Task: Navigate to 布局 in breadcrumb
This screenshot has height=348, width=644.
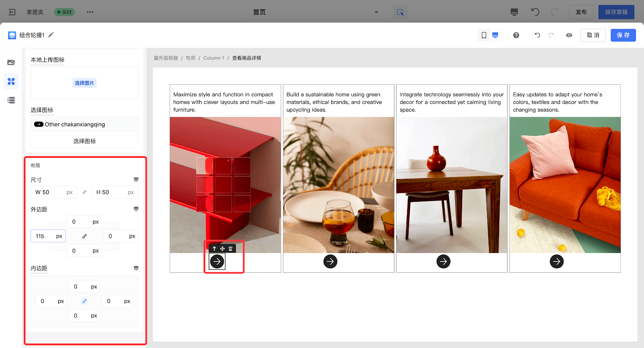Action: pyautogui.click(x=190, y=58)
